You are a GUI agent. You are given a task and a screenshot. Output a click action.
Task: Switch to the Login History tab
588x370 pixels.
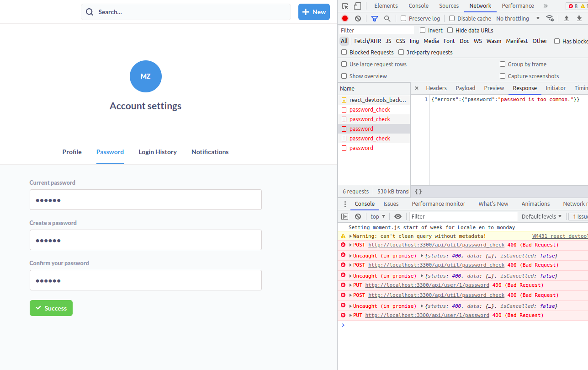[158, 152]
